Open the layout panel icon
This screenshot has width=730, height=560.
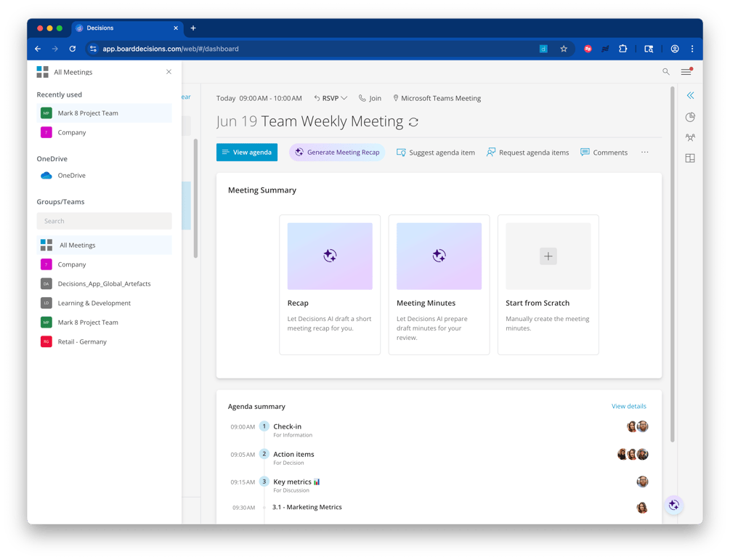coord(690,158)
